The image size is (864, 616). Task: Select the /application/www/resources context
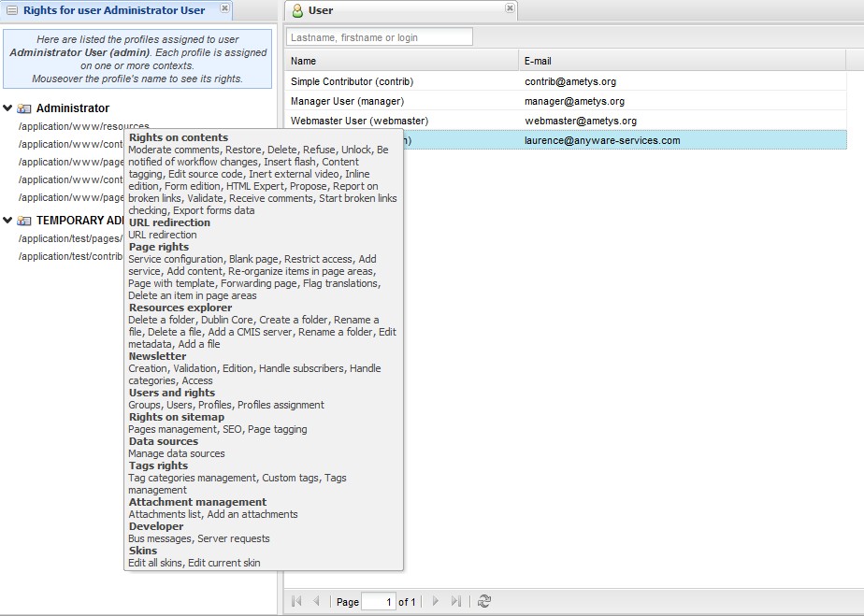click(x=83, y=126)
